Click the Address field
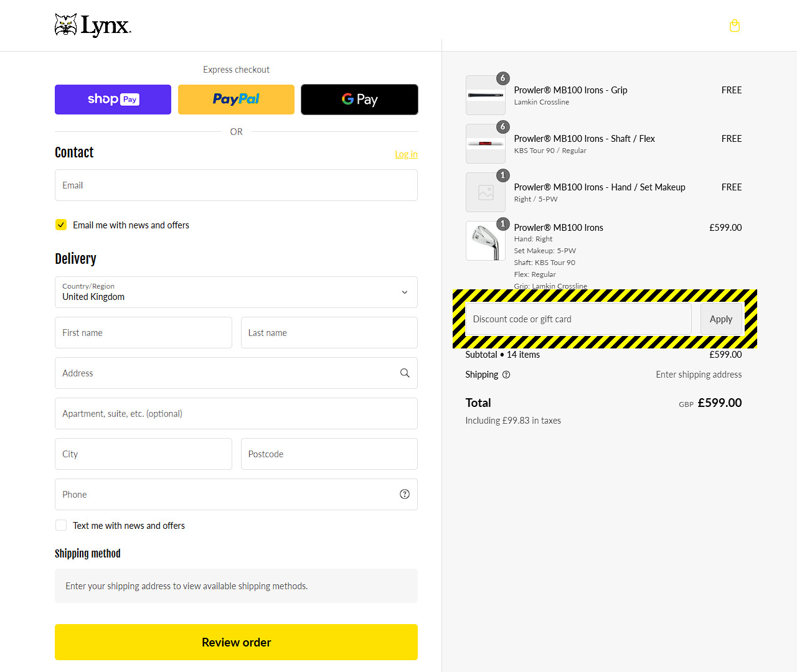This screenshot has height=672, width=797. [x=236, y=373]
